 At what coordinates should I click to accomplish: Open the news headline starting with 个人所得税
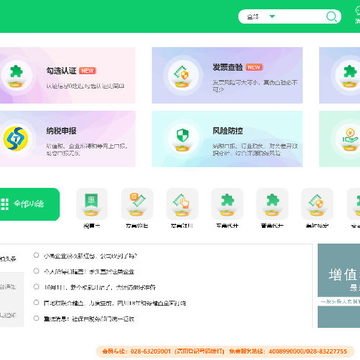coord(89,272)
